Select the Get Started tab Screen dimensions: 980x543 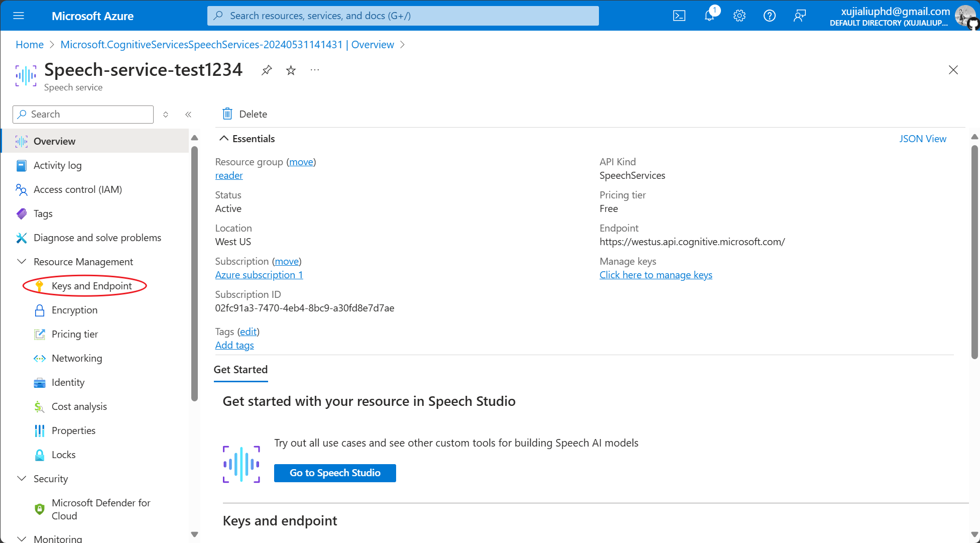[x=240, y=370]
